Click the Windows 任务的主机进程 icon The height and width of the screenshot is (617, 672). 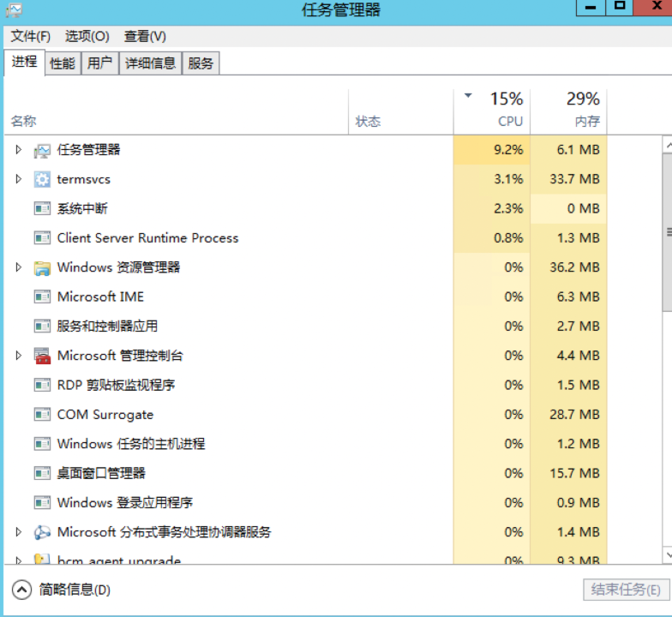(42, 444)
